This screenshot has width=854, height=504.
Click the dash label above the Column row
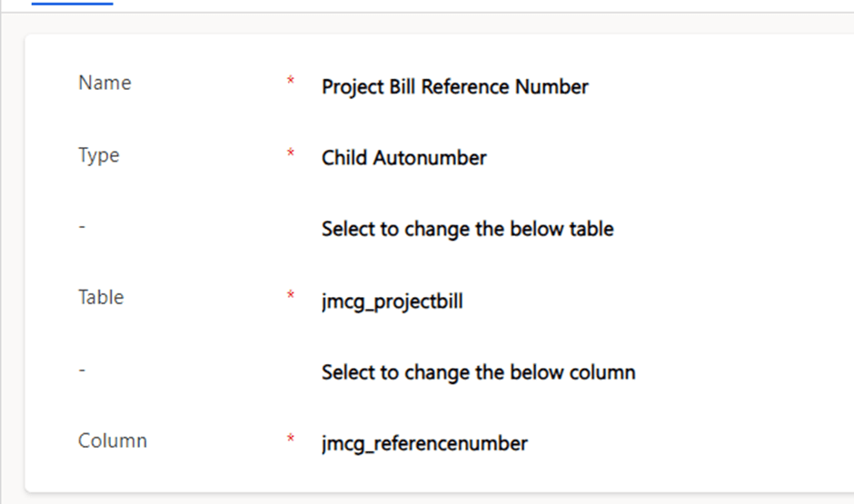click(82, 371)
